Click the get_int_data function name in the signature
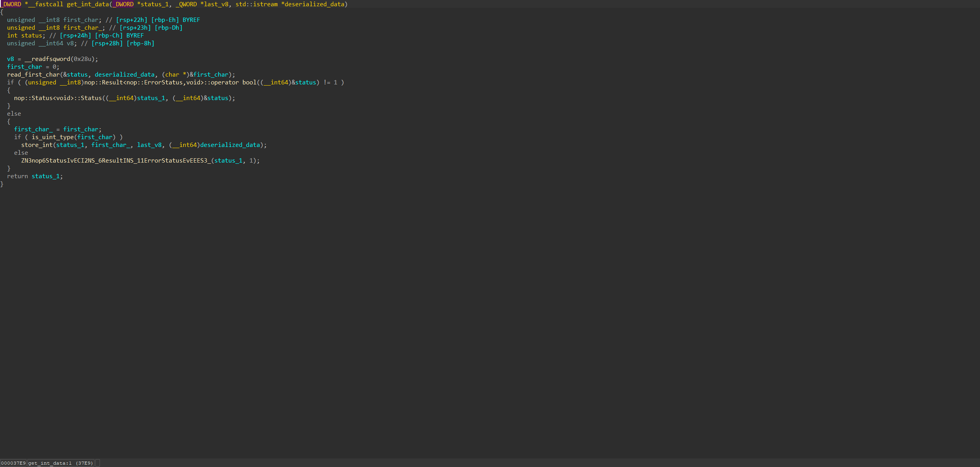 (88, 4)
